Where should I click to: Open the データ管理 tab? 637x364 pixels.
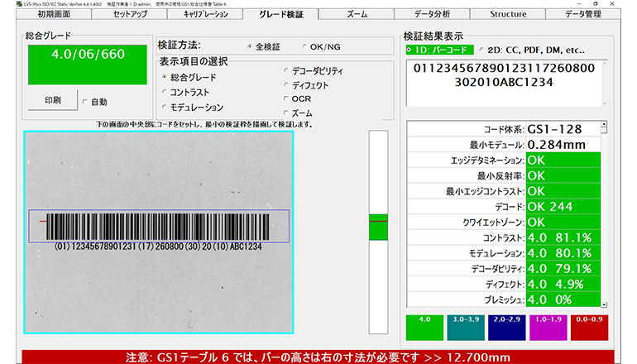[583, 14]
